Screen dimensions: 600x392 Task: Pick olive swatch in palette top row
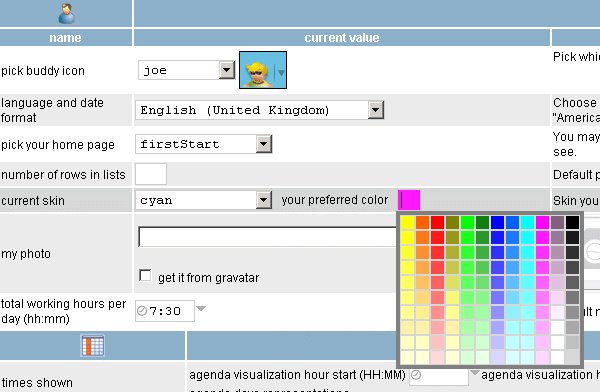pos(452,222)
